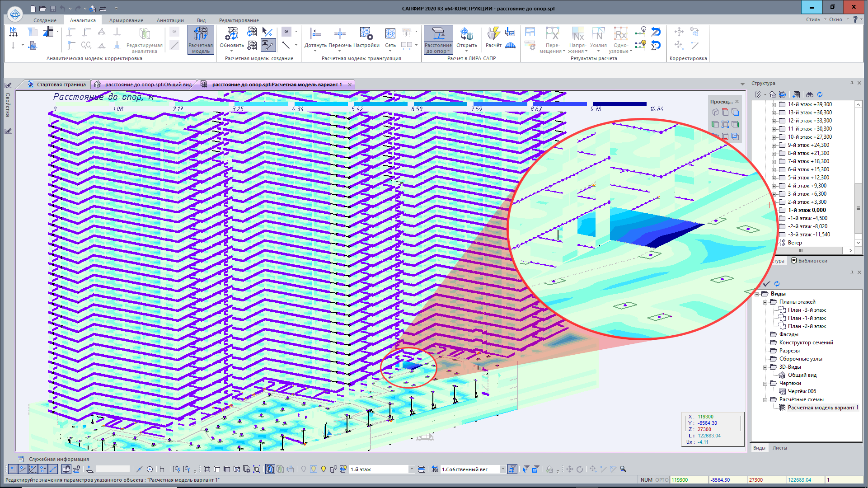The width and height of the screenshot is (868, 488).
Task: Toggle folder icon of 9-й этаж +24,300
Action: (782, 145)
